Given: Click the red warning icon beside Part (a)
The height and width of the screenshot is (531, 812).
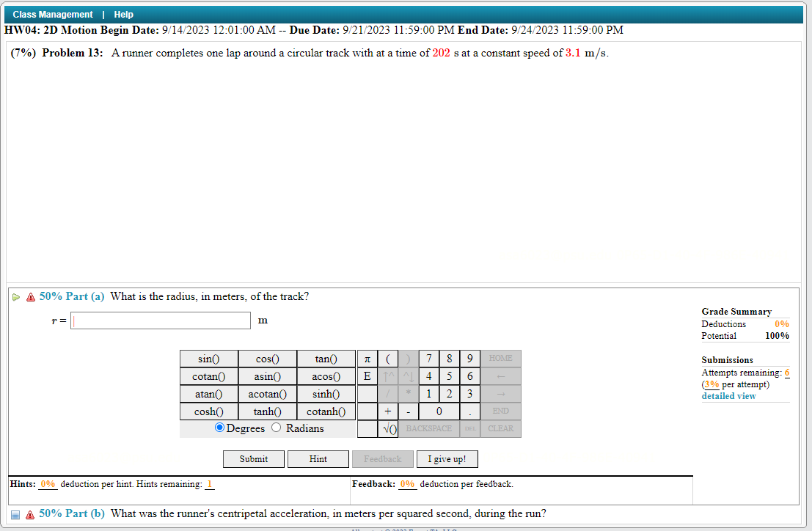Looking at the screenshot, I should click(30, 296).
